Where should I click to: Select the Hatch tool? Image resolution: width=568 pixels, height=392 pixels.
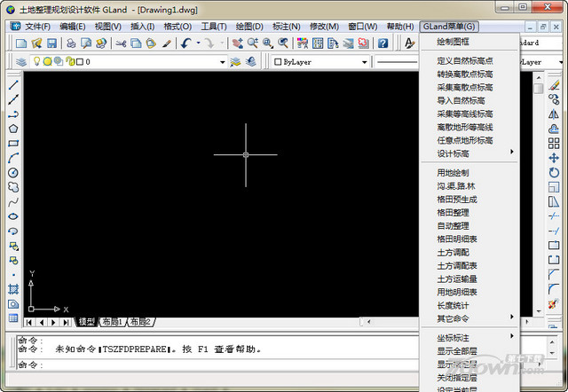tap(13, 289)
